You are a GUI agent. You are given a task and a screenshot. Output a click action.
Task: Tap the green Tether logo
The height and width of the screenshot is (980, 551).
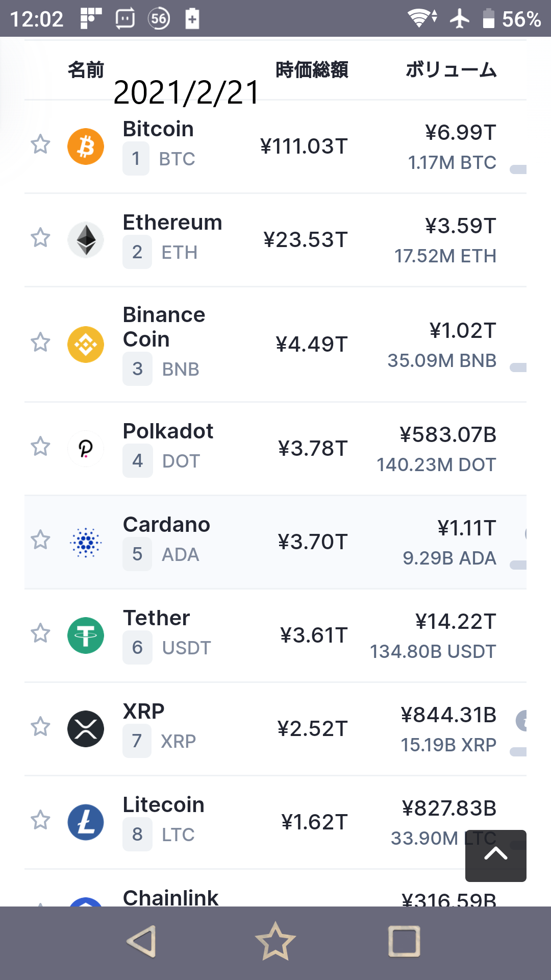[86, 635]
